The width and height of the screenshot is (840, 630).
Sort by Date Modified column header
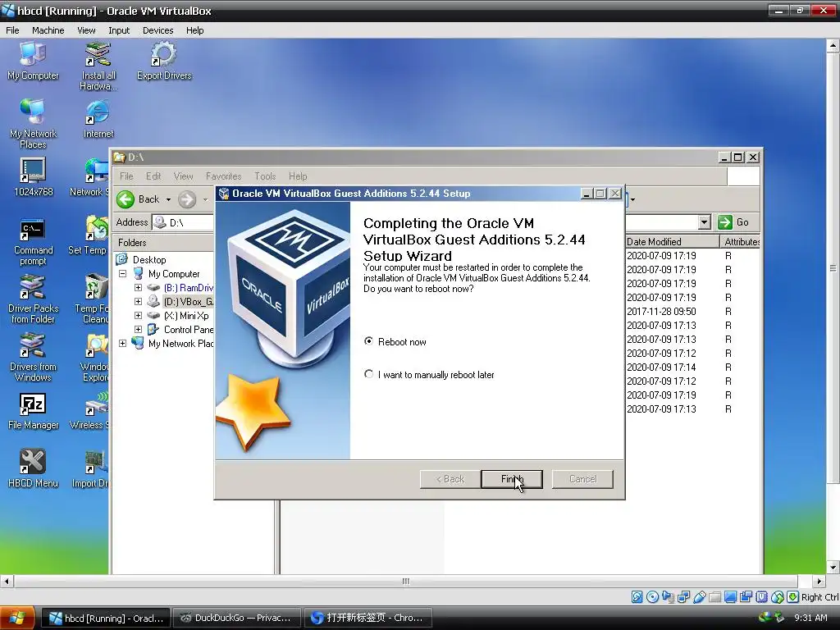[x=672, y=242]
